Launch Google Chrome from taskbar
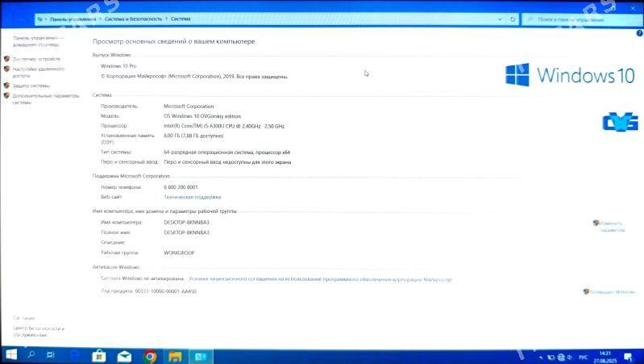The image size is (644, 364). pos(150,356)
